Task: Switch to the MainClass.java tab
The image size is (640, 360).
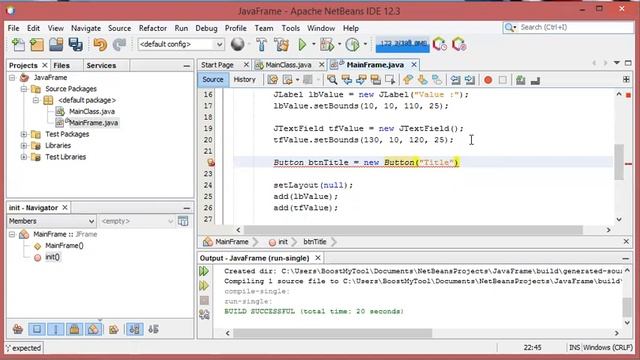Action: 288,65
